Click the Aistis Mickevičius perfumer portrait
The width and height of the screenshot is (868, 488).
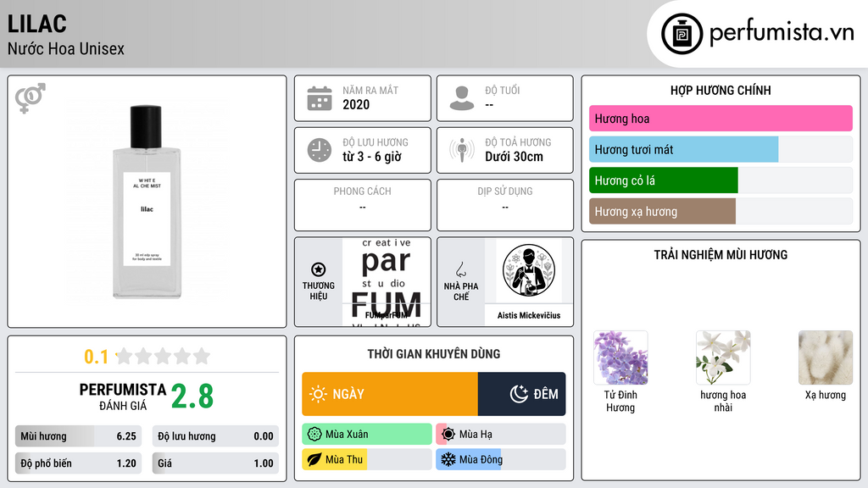tap(529, 270)
